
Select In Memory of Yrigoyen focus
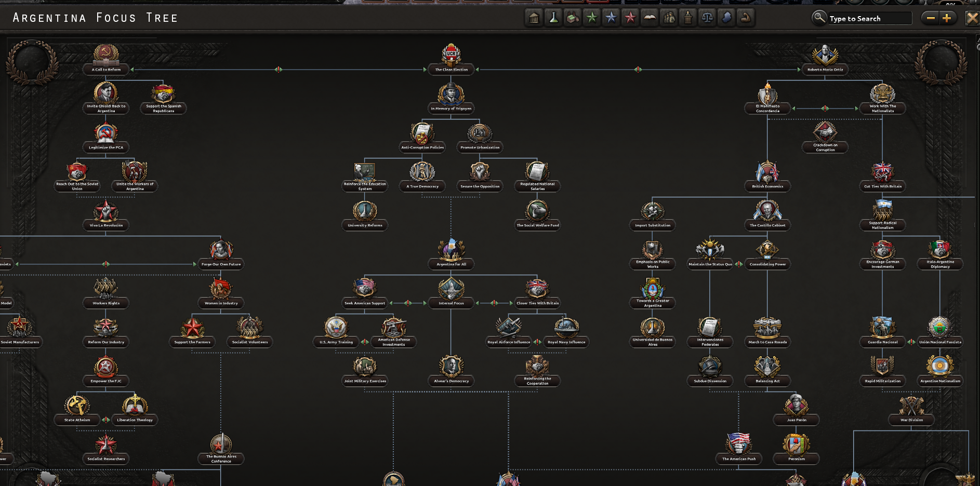[x=451, y=98]
